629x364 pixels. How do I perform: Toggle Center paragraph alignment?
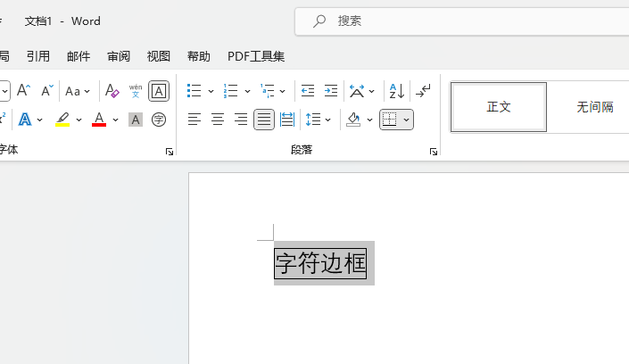point(218,120)
